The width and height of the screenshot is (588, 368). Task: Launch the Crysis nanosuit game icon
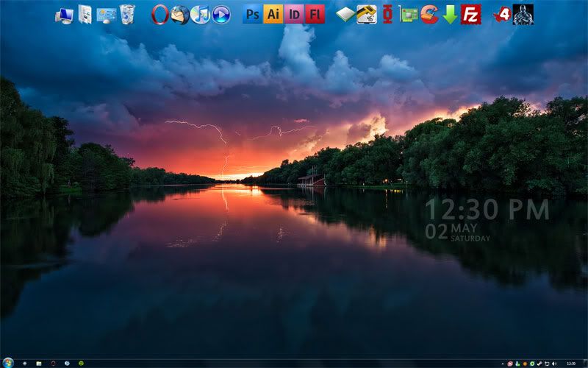523,15
